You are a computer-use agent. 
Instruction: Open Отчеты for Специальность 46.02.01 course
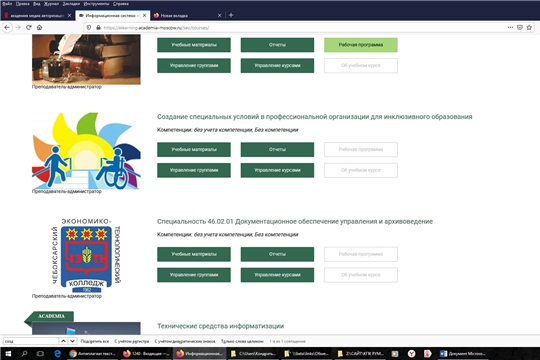[x=277, y=254]
